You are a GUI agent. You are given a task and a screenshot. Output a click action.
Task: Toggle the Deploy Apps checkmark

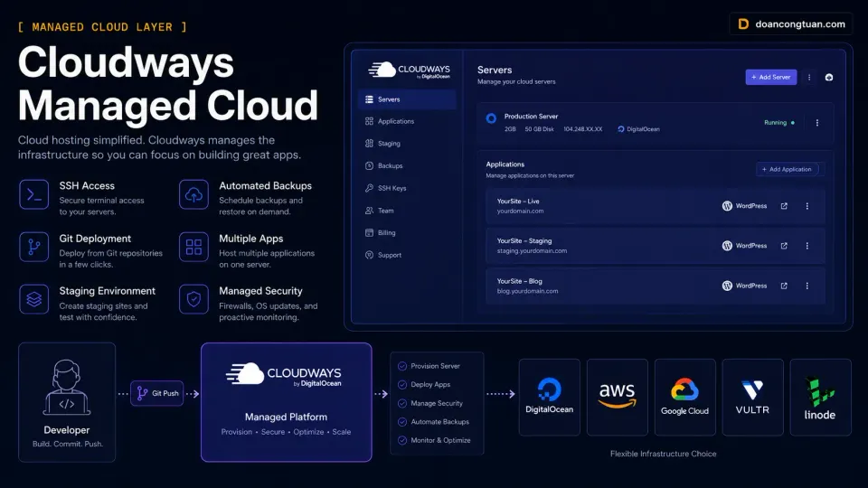coord(402,385)
